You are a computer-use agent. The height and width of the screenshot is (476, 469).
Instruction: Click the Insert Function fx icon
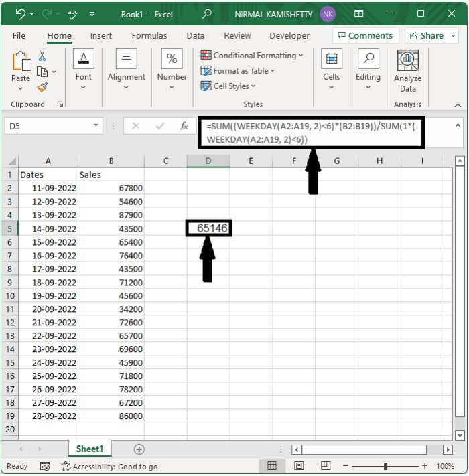(x=184, y=126)
